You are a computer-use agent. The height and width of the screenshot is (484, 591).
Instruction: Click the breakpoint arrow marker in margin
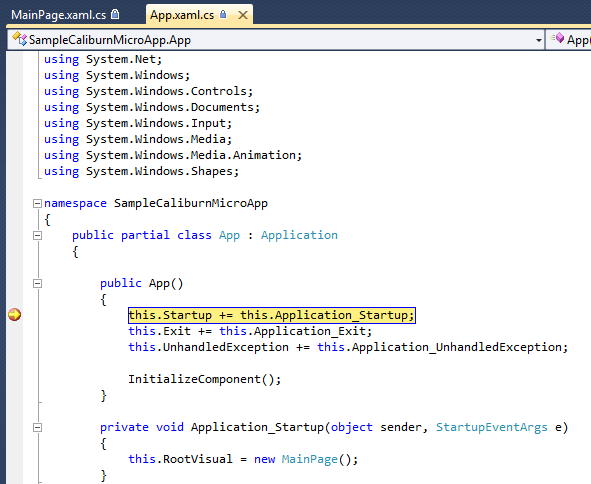15,314
